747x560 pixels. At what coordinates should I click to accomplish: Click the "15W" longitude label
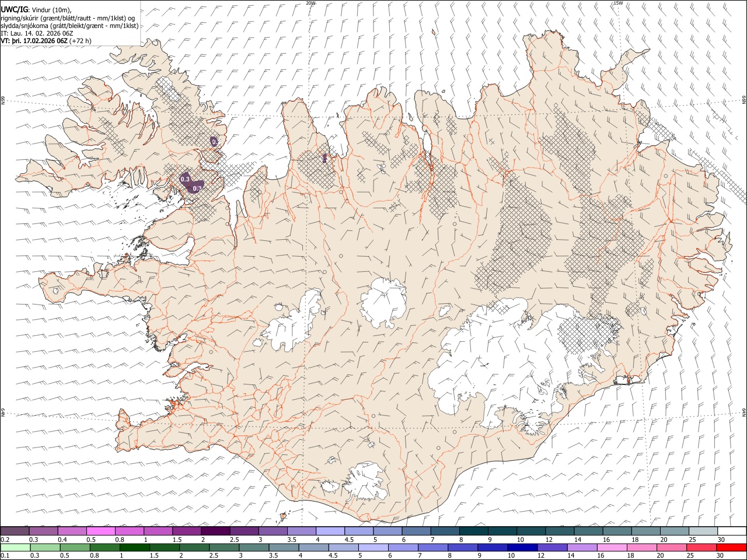click(x=618, y=3)
